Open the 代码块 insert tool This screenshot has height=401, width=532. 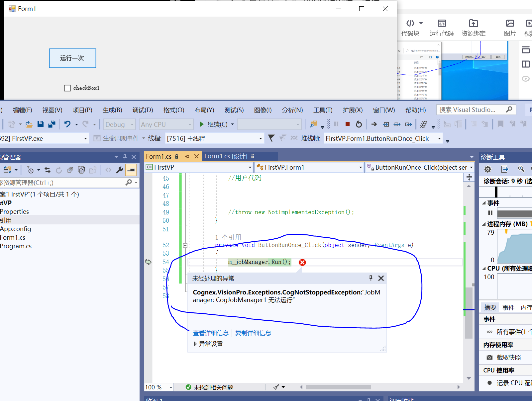click(411, 28)
